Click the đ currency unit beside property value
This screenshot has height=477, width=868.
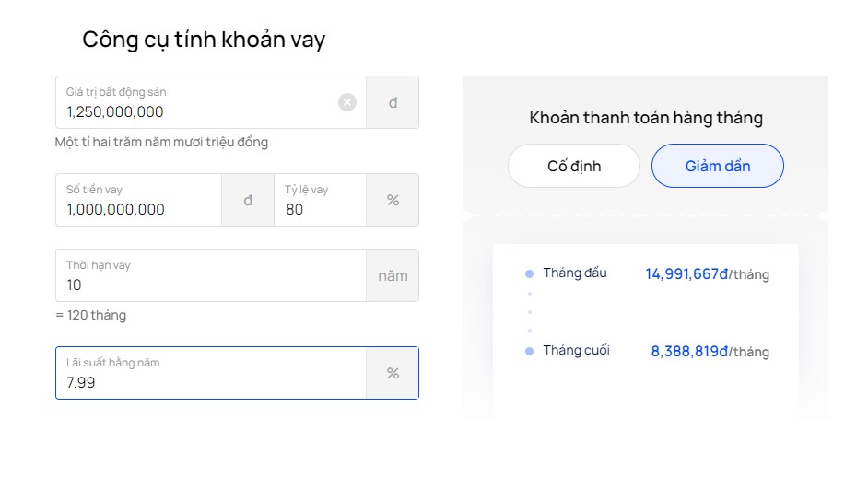[393, 102]
